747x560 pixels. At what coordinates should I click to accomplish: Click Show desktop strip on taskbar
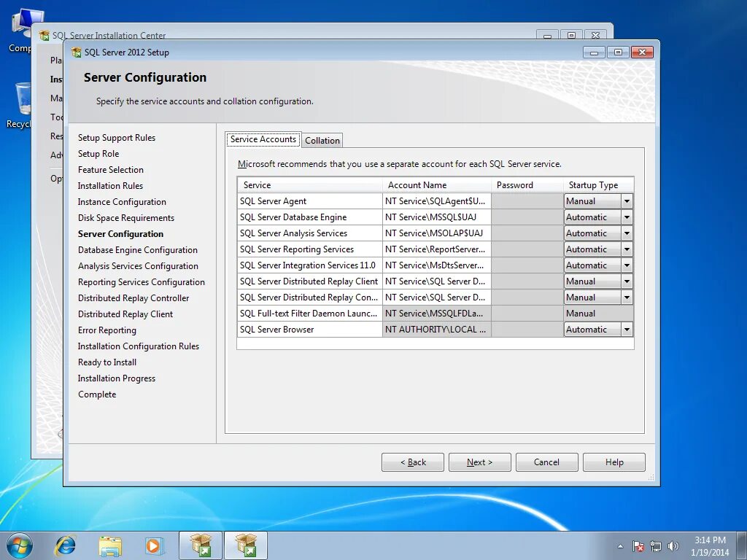coord(742,545)
